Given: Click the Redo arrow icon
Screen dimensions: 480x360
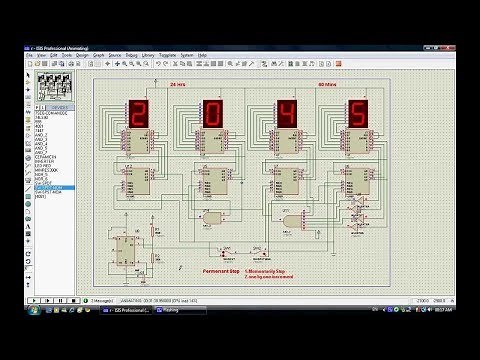Looking at the screenshot, I should [166, 63].
